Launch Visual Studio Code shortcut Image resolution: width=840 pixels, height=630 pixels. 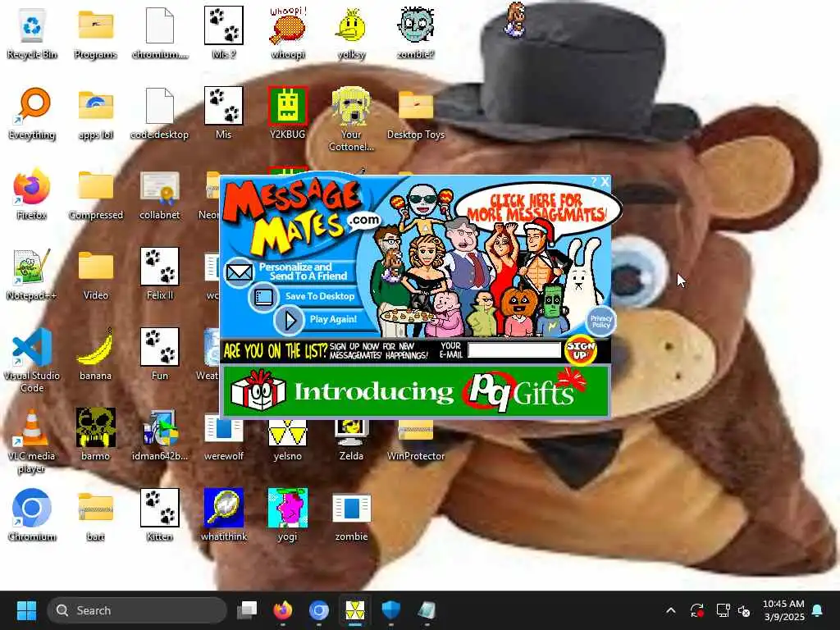click(x=32, y=360)
